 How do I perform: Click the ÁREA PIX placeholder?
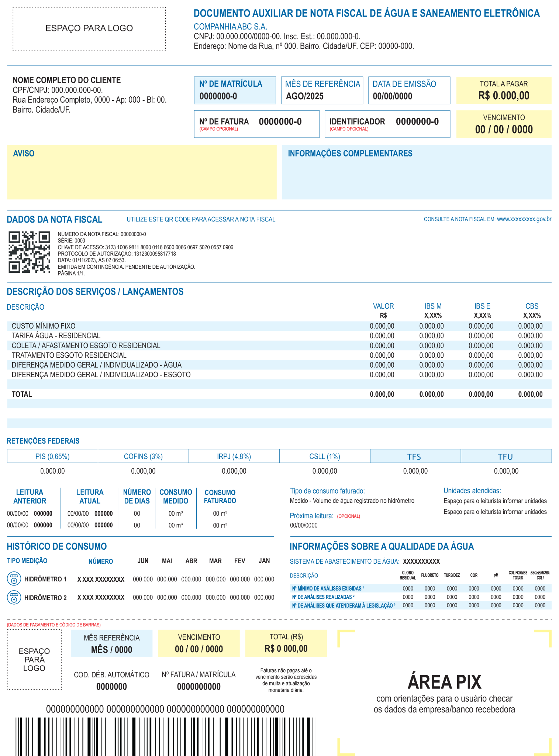click(x=445, y=693)
